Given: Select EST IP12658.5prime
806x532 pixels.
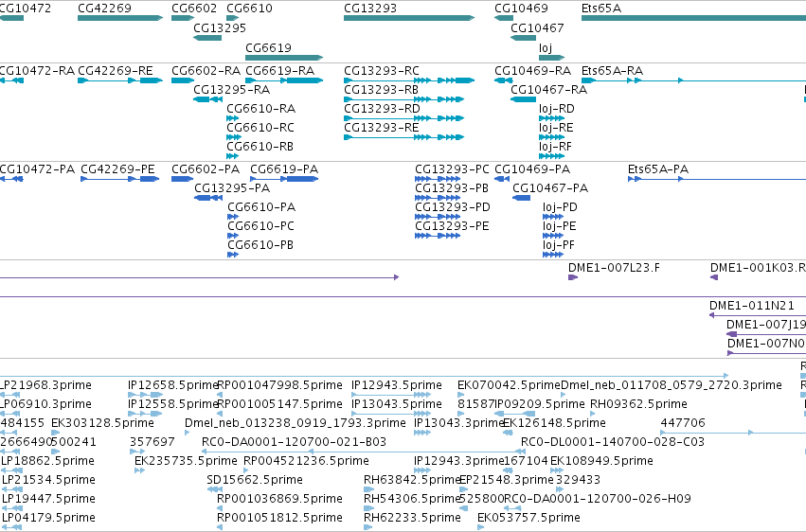Looking at the screenshot, I should (x=173, y=385).
